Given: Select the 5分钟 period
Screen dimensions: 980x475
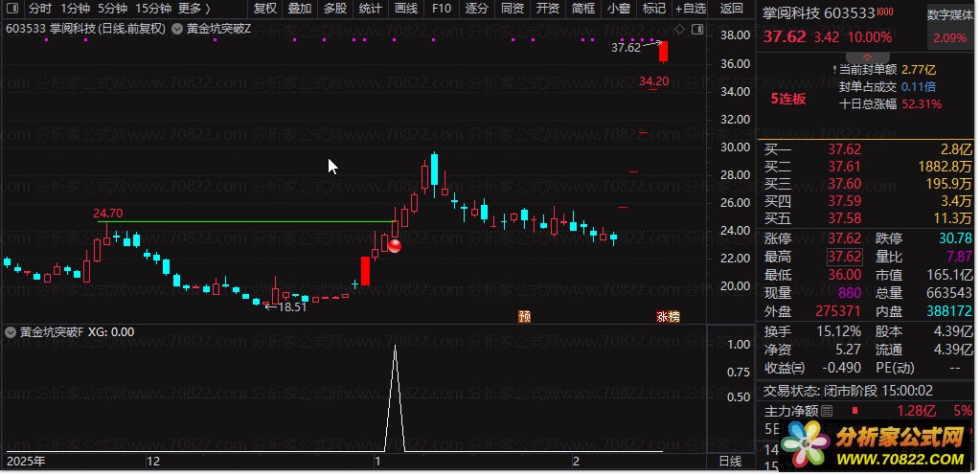Looking at the screenshot, I should 112,8.
